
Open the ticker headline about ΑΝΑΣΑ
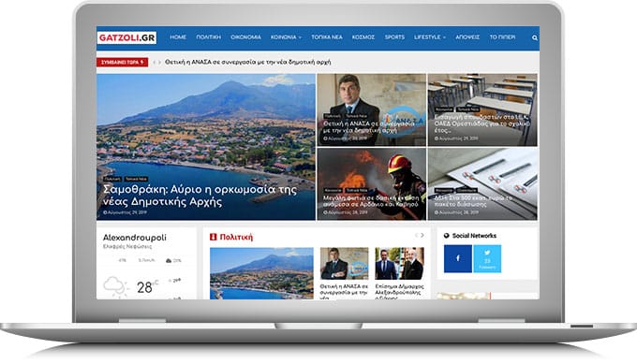coord(248,62)
